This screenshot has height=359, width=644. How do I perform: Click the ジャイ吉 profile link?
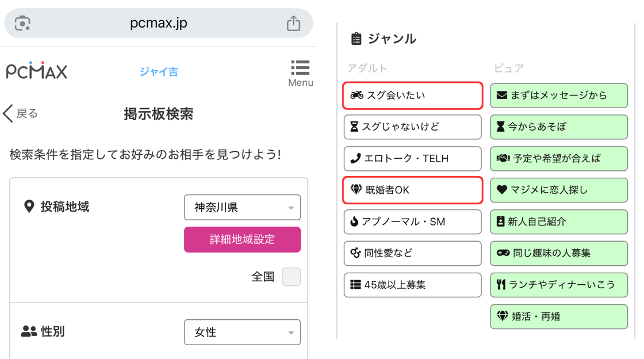[159, 71]
